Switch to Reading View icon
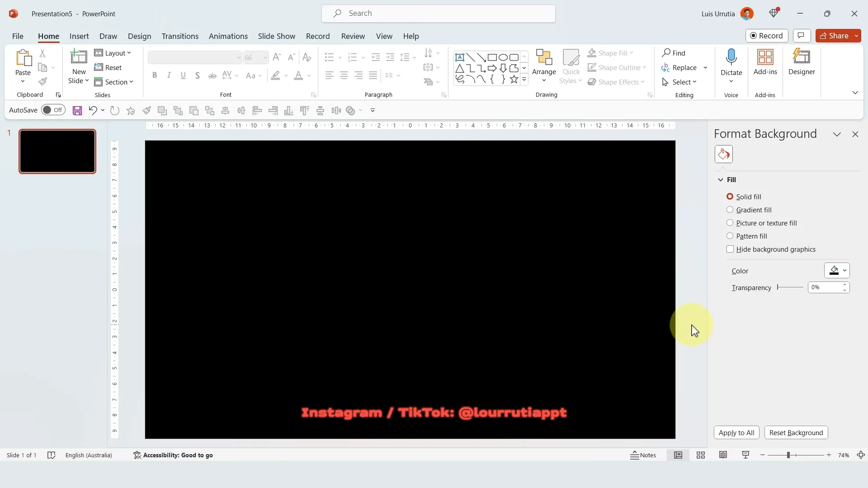Screen dimensions: 868x488 pyautogui.click(x=723, y=455)
